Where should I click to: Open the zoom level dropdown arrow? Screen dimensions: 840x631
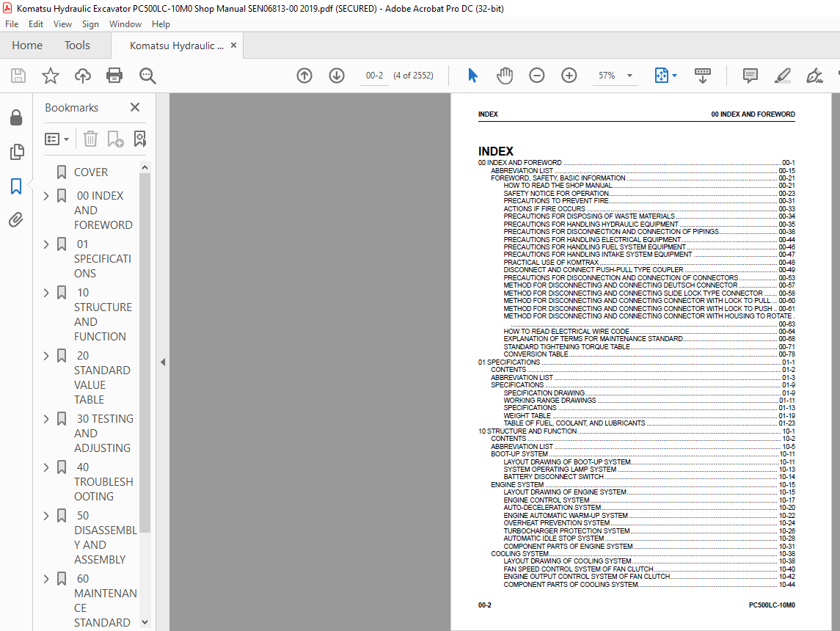pos(630,76)
